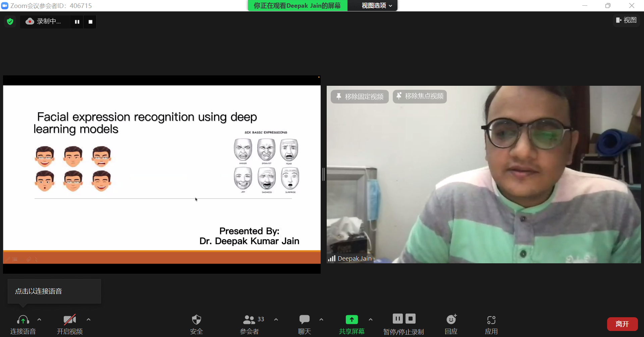Click the green share screen icon
This screenshot has width=644, height=337.
pos(352,320)
